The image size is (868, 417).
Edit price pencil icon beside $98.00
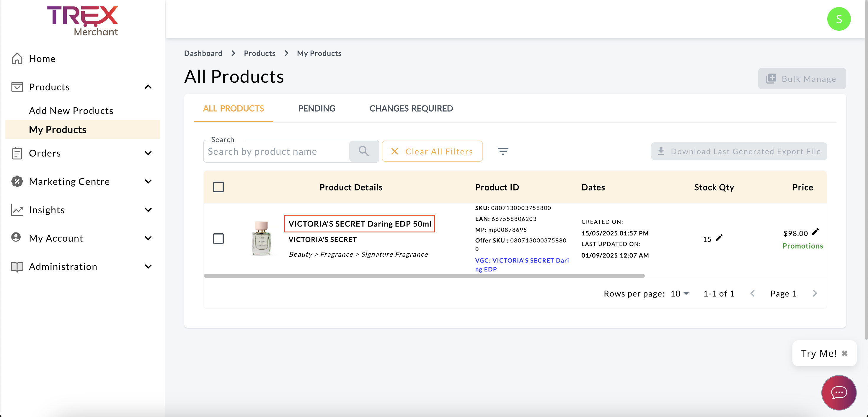coord(815,232)
